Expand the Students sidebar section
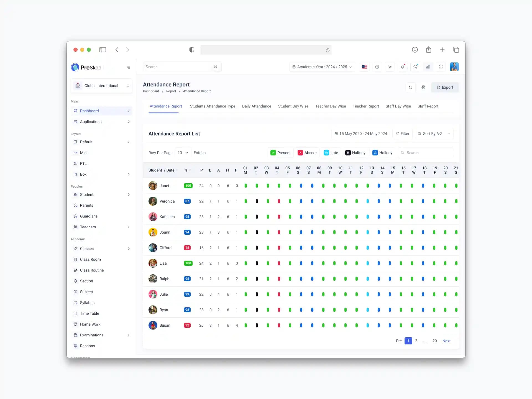 point(88,195)
